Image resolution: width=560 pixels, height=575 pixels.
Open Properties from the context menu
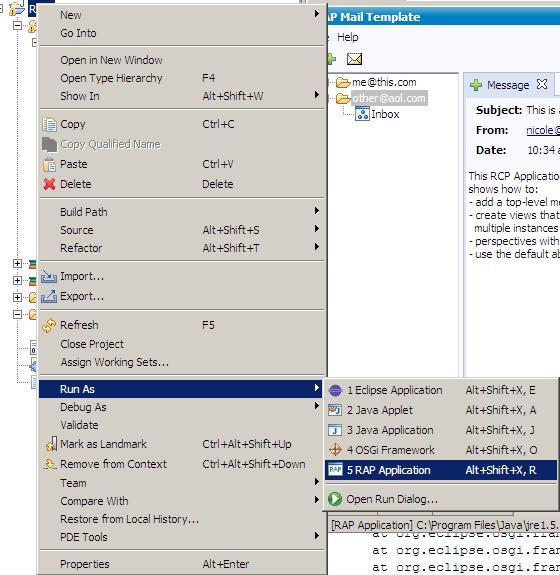tap(182, 564)
